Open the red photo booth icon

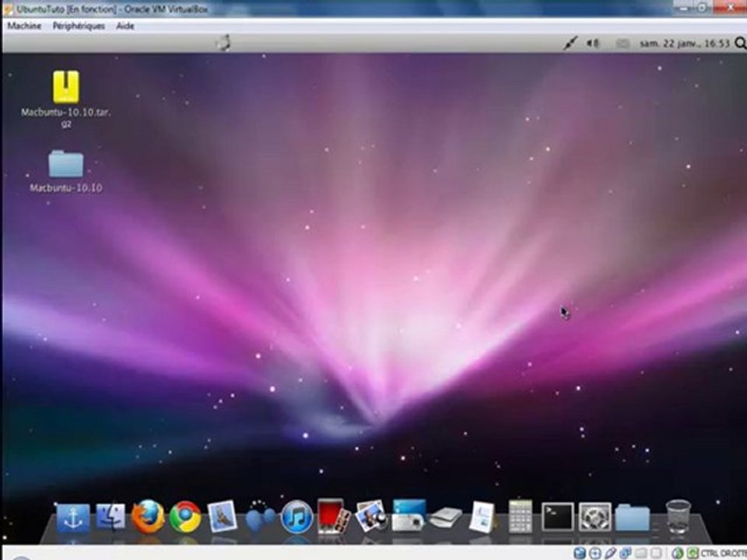pyautogui.click(x=334, y=516)
